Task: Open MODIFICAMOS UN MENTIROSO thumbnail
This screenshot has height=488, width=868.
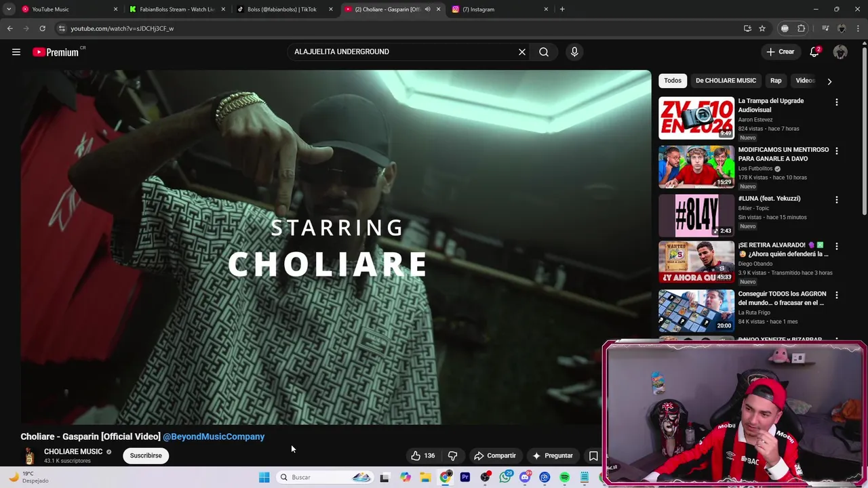Action: pos(696,167)
